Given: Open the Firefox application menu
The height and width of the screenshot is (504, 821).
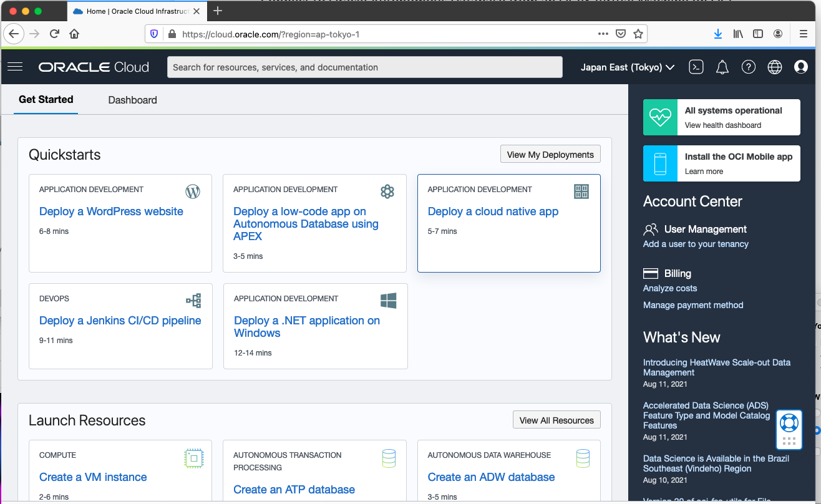Looking at the screenshot, I should 804,34.
